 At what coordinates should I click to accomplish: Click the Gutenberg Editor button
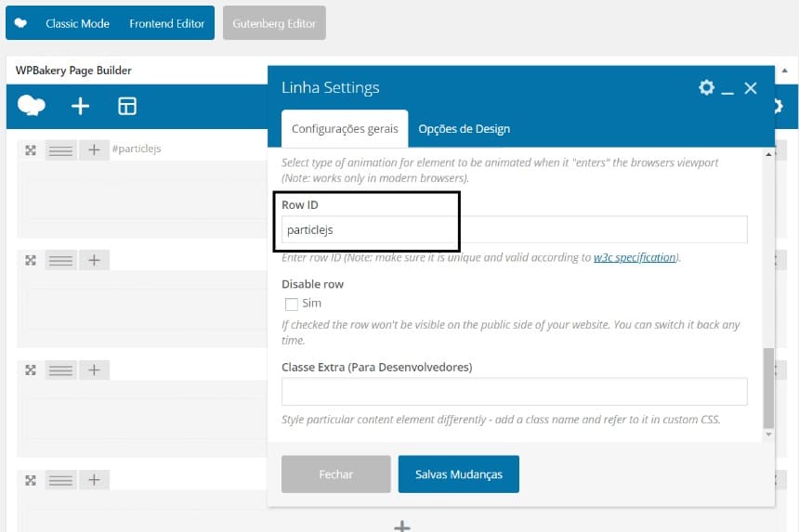(x=274, y=23)
